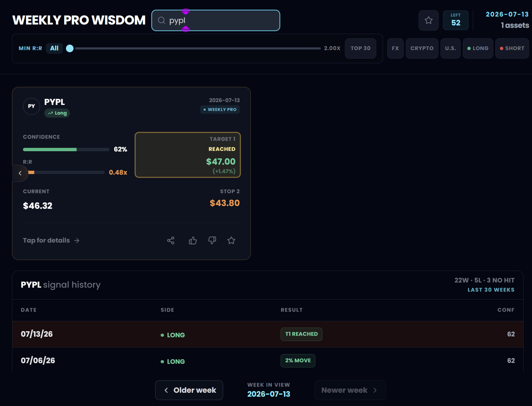
Task: Click the LEFT 52 counter
Action: (456, 20)
